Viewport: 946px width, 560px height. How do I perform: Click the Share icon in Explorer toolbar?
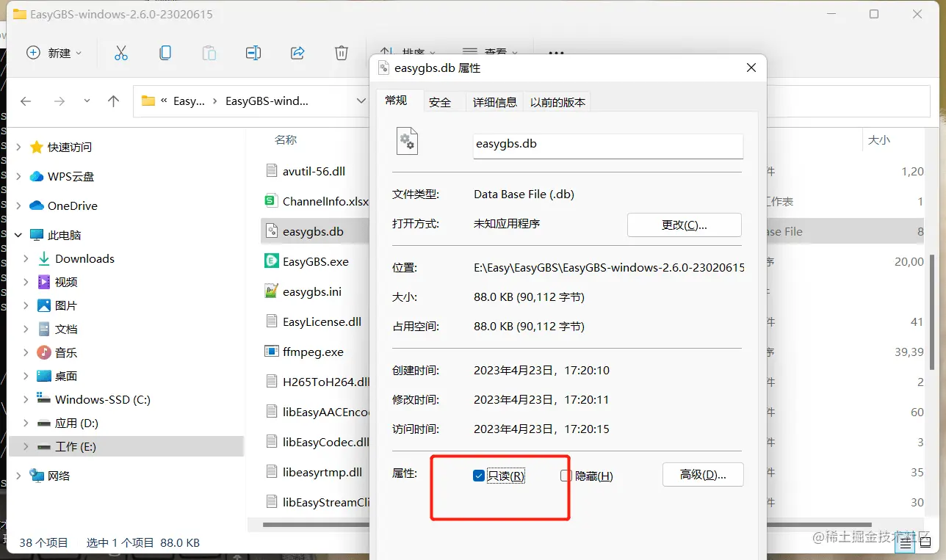click(x=297, y=53)
